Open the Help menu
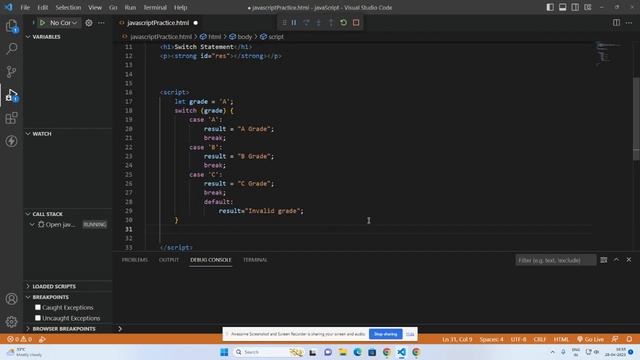Screen dimensions: 640x360 coord(180,7)
